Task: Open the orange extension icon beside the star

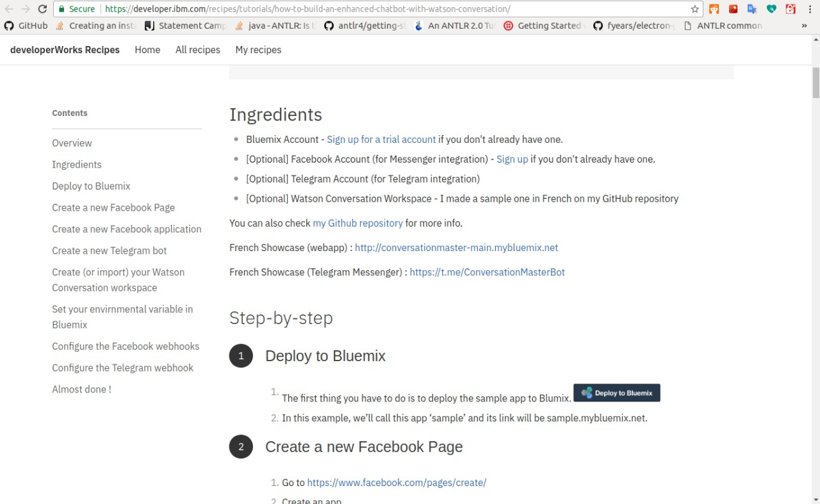Action: pos(714,9)
